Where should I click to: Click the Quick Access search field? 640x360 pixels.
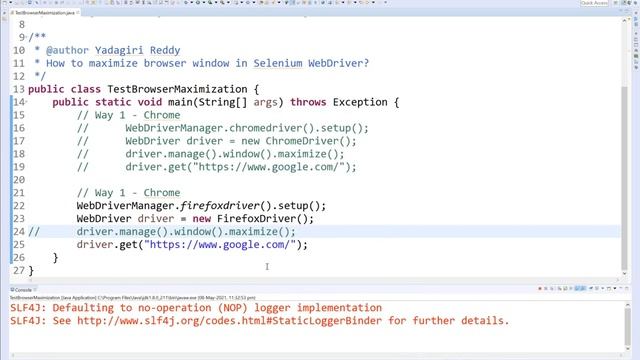594,3
